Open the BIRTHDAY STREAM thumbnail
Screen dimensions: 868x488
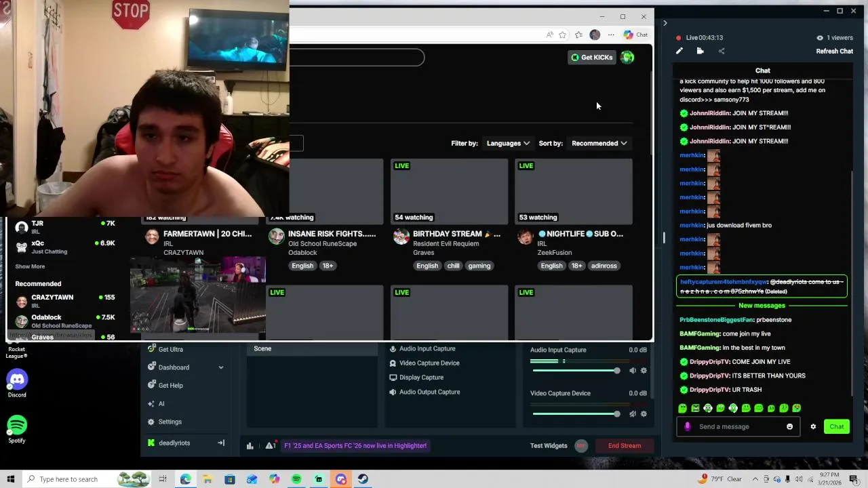(449, 191)
